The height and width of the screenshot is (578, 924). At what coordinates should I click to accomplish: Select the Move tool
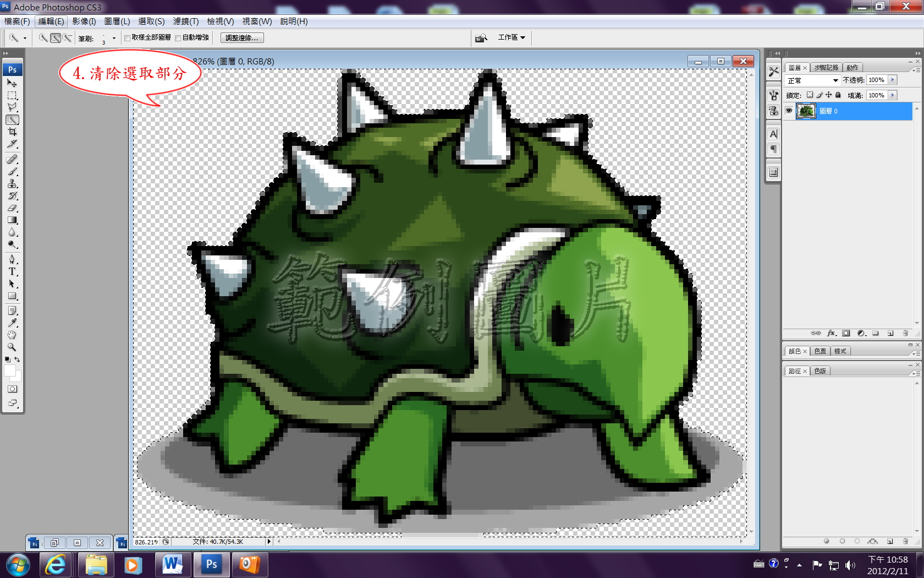12,83
